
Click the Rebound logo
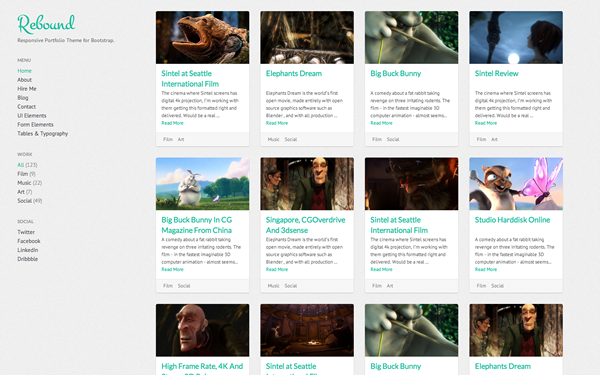[46, 24]
